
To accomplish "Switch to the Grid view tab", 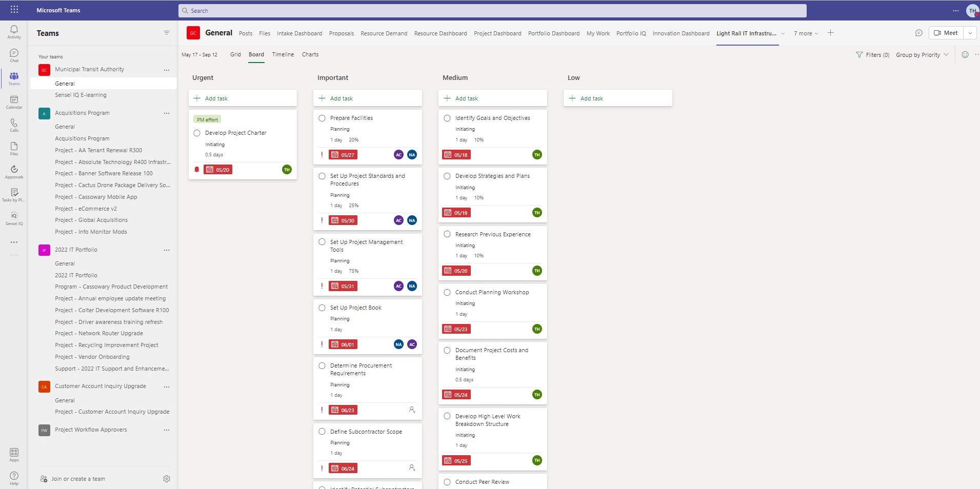I will click(235, 54).
